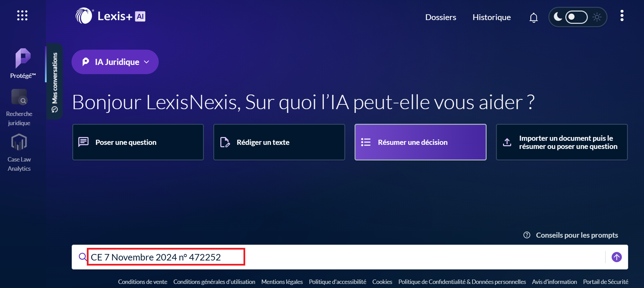Switch to light mode via sun icon
Screen dimensions: 644x288
pyautogui.click(x=597, y=17)
